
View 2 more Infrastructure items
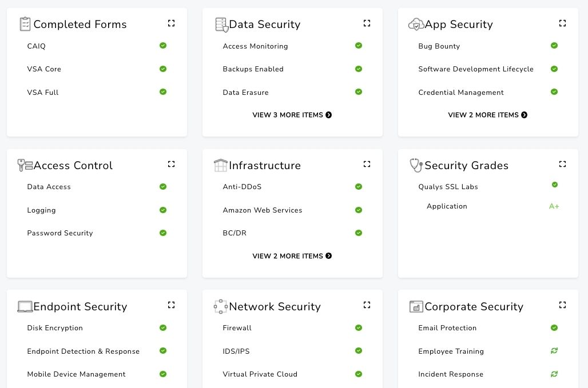coord(292,256)
